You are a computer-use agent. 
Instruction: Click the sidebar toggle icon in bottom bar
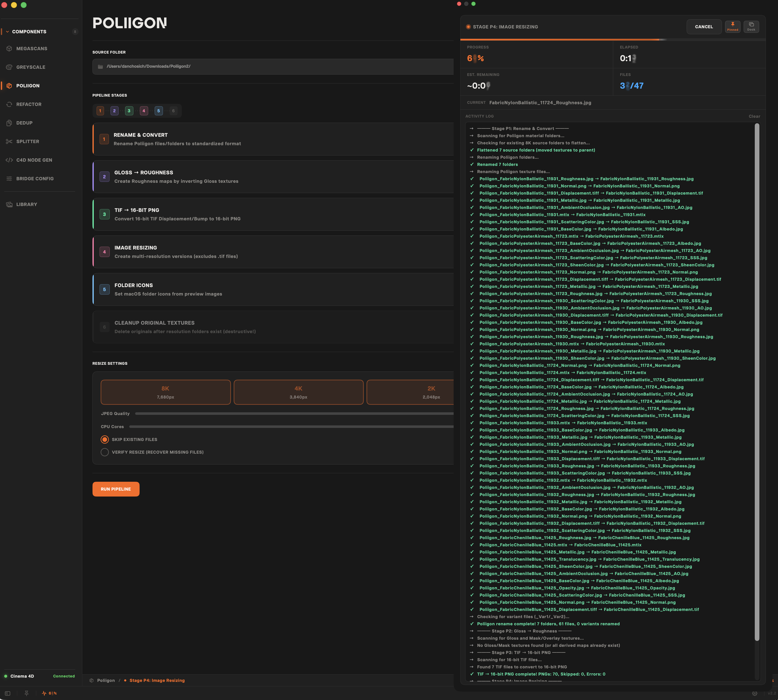tap(8, 693)
